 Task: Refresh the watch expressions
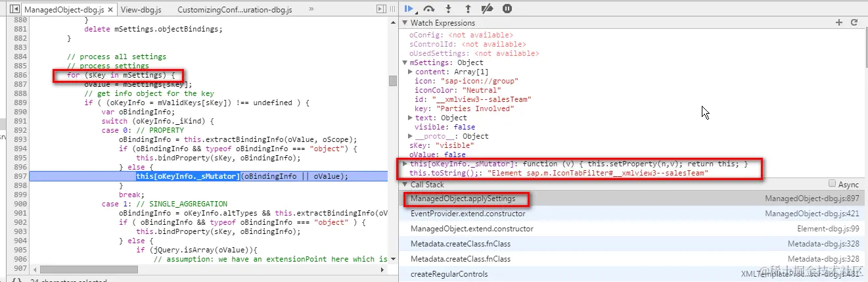pyautogui.click(x=854, y=22)
